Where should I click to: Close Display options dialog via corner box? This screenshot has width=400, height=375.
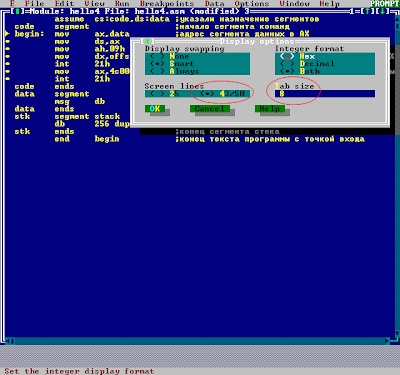147,41
